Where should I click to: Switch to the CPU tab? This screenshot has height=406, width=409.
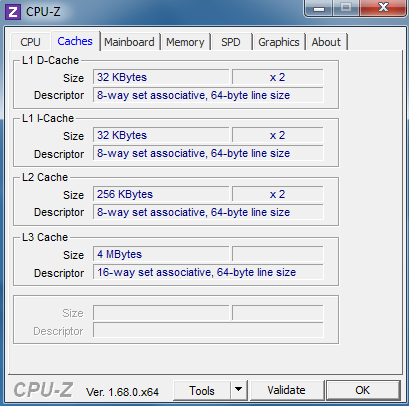point(30,42)
